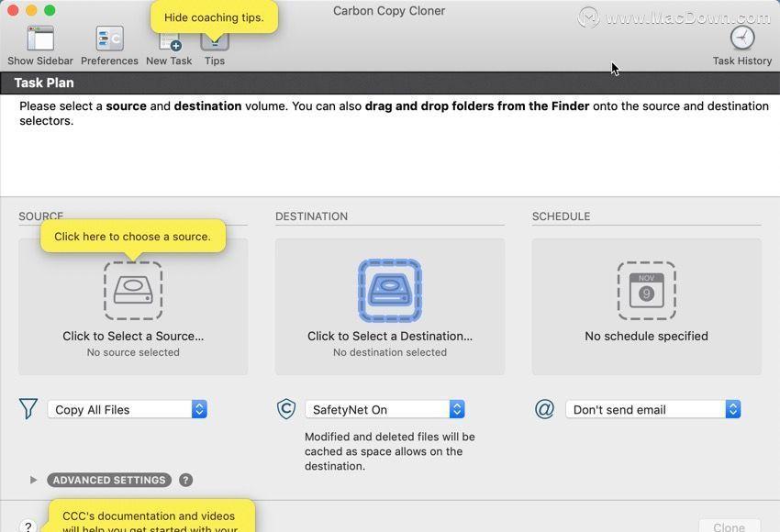Open the Copy All Files dropdown
This screenshot has height=532, width=780.
(x=128, y=409)
